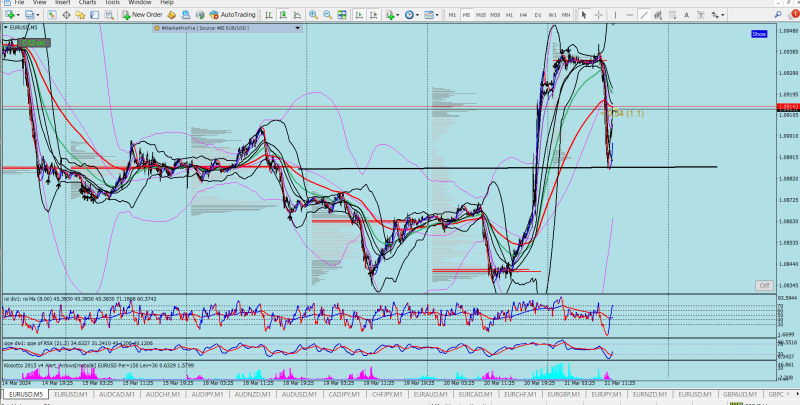Open the Arrows objects dropdown
The width and height of the screenshot is (800, 405).
(x=717, y=15)
